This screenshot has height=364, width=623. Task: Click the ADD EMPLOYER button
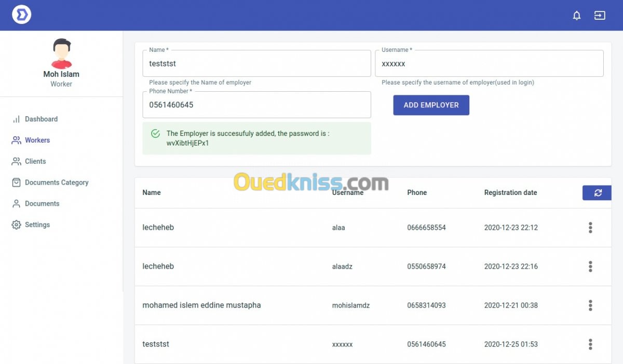431,105
